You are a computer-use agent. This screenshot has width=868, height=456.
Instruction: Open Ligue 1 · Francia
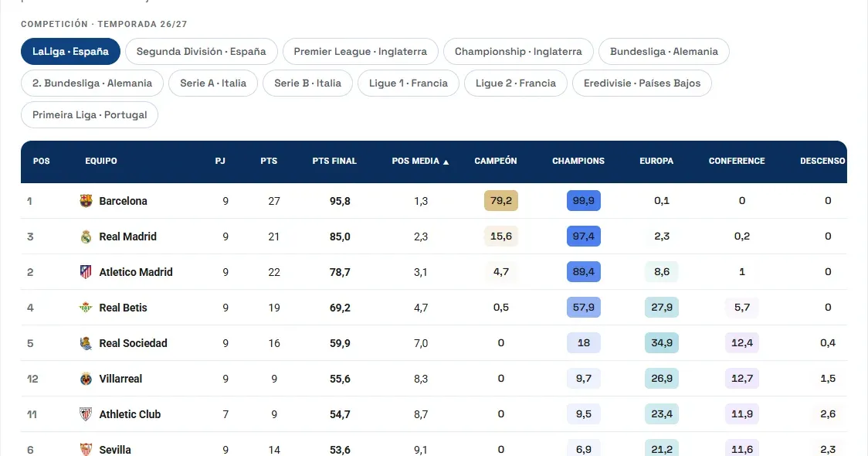[409, 83]
